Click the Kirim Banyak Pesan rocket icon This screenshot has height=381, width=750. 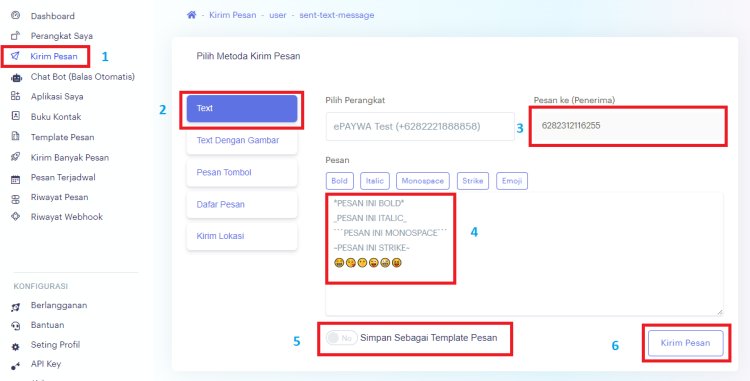tap(15, 157)
